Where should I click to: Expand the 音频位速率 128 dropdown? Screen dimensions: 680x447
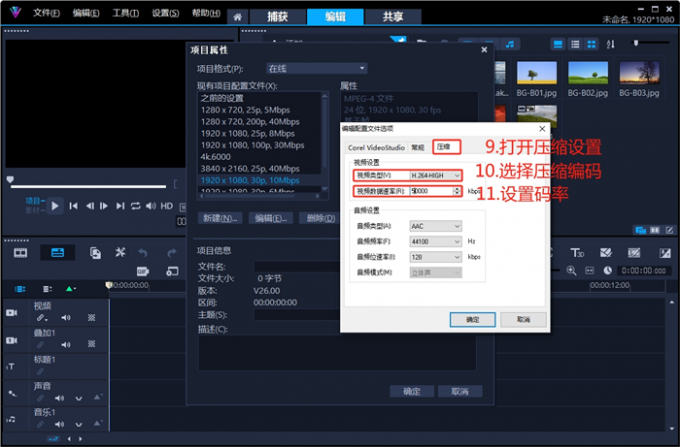click(x=435, y=257)
